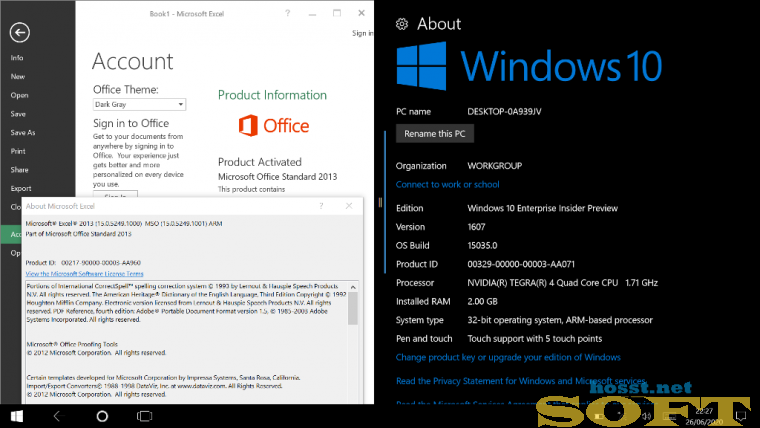Click Microsoft Office Standard 2013 text
This screenshot has width=760, height=428.
pyautogui.click(x=277, y=177)
